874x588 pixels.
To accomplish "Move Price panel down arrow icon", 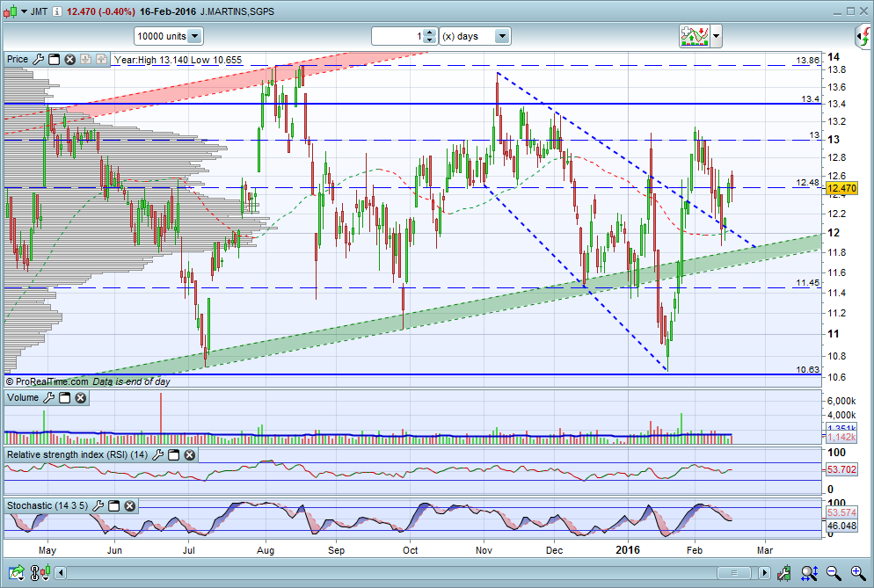I will [85, 59].
